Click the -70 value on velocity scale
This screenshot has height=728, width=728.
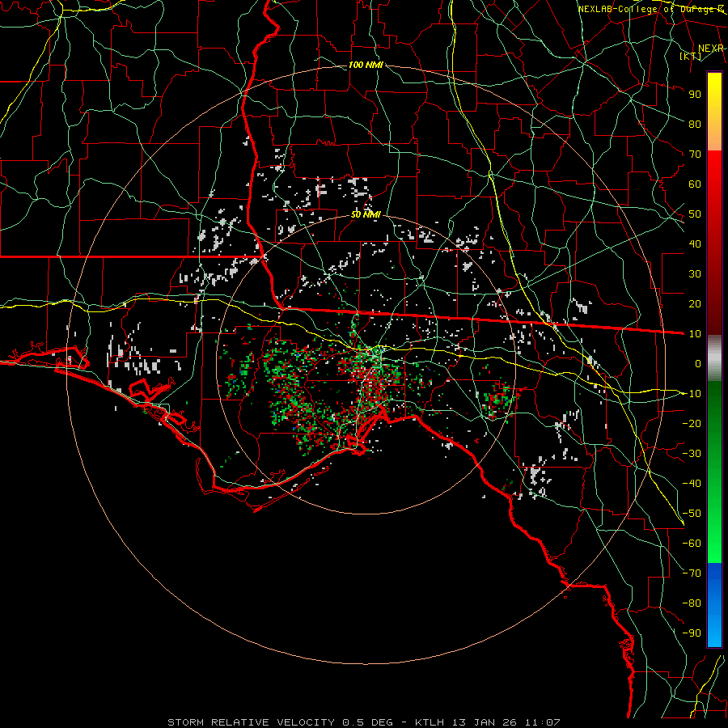coord(692,574)
